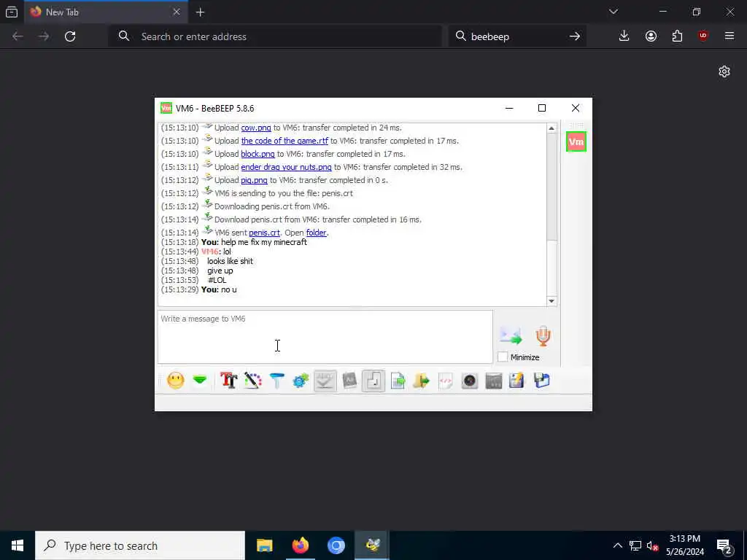This screenshot has height=560, width=747.
Task: Open the notifications action center icon
Action: coord(724,546)
